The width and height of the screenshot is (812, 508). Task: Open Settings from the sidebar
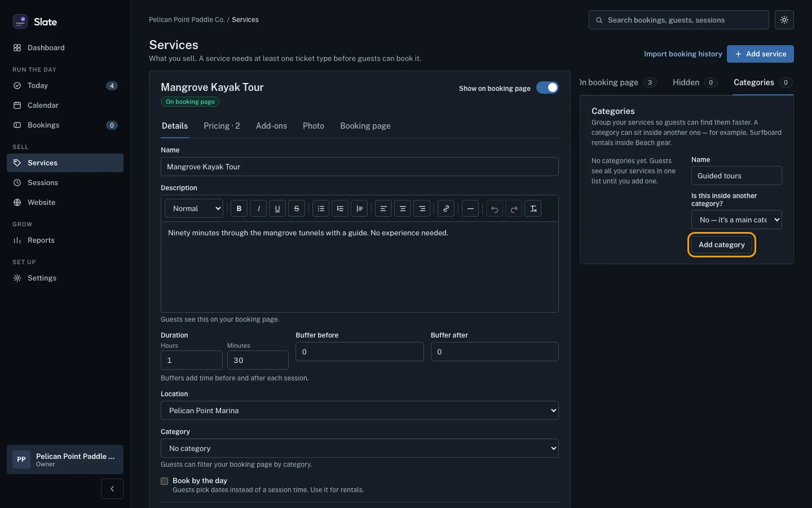65,278
